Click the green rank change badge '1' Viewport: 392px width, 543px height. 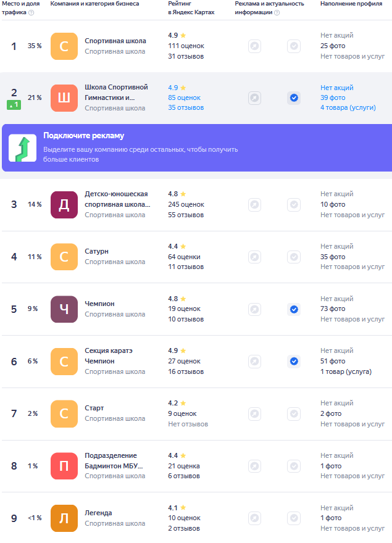point(14,104)
